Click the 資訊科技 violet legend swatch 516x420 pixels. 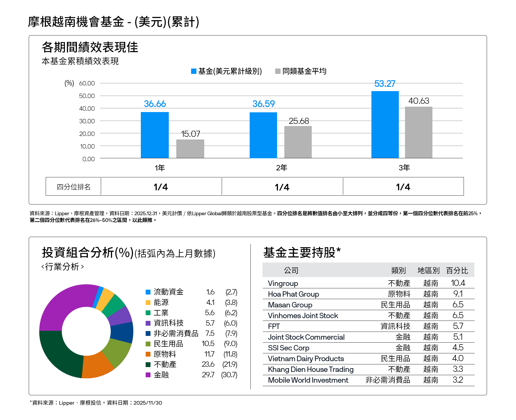(x=148, y=323)
